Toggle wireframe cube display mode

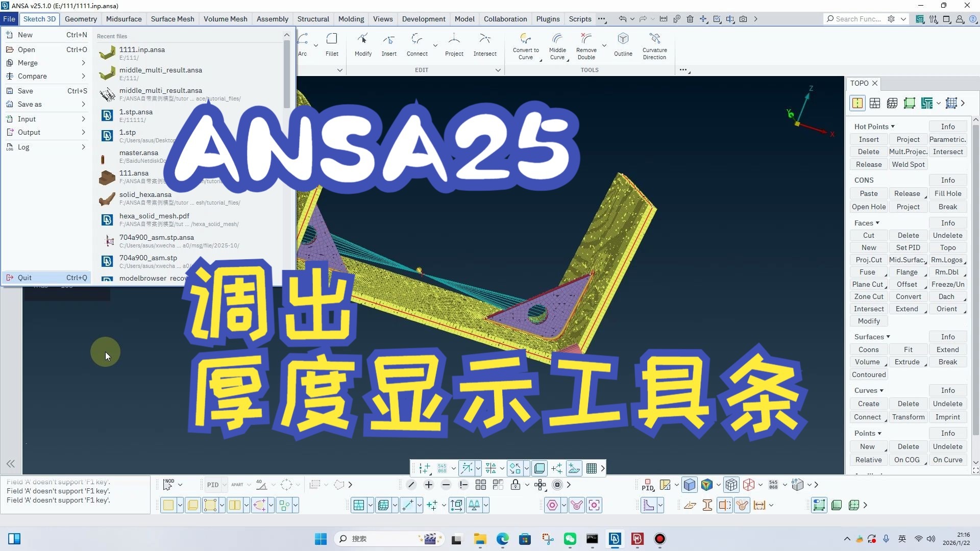coord(731,485)
